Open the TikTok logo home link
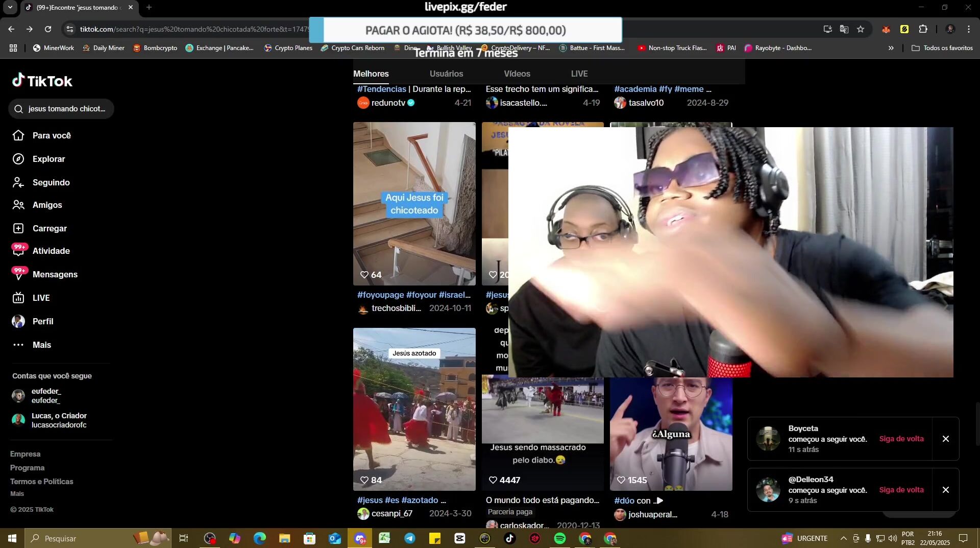Image resolution: width=980 pixels, height=548 pixels. [x=42, y=81]
